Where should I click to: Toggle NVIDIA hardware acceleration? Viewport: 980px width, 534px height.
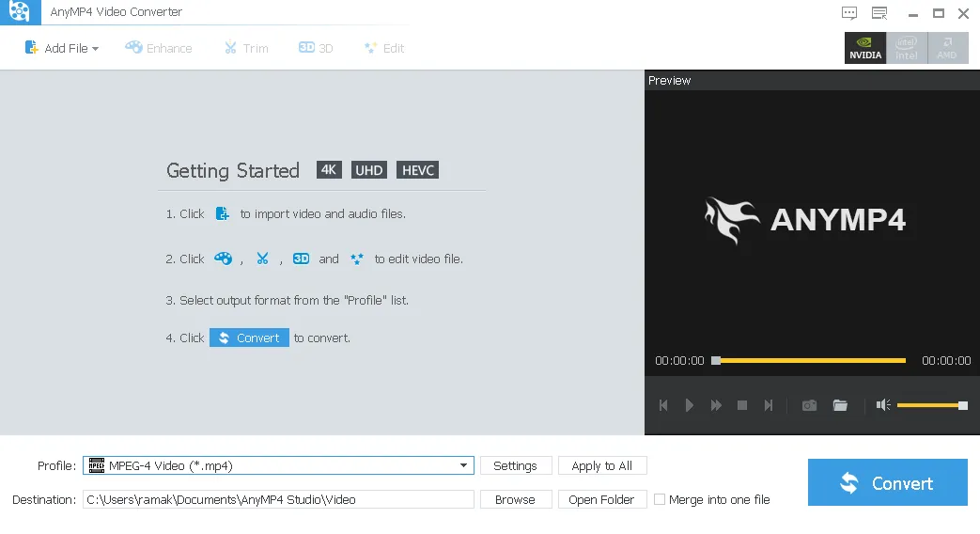(865, 48)
